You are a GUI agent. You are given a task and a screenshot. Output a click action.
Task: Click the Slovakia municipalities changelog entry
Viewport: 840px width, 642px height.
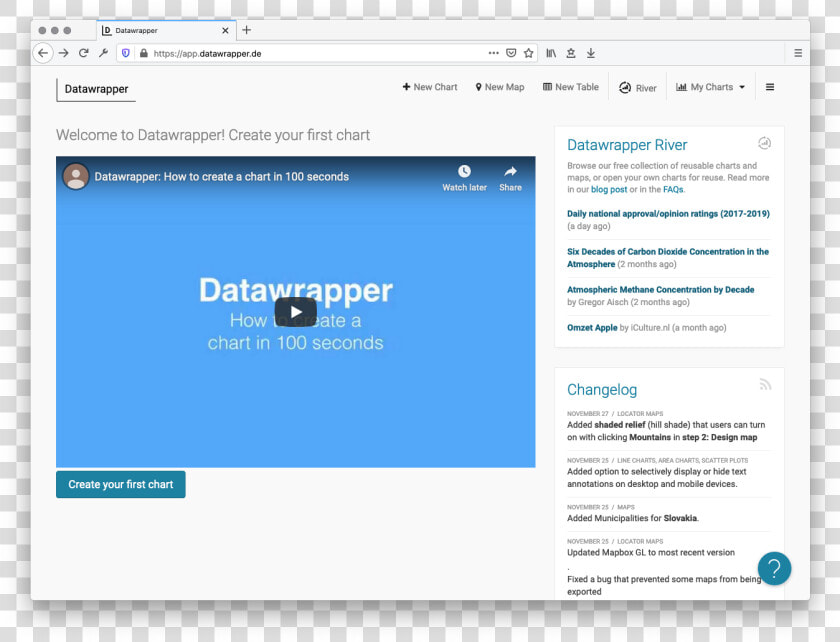coord(633,518)
